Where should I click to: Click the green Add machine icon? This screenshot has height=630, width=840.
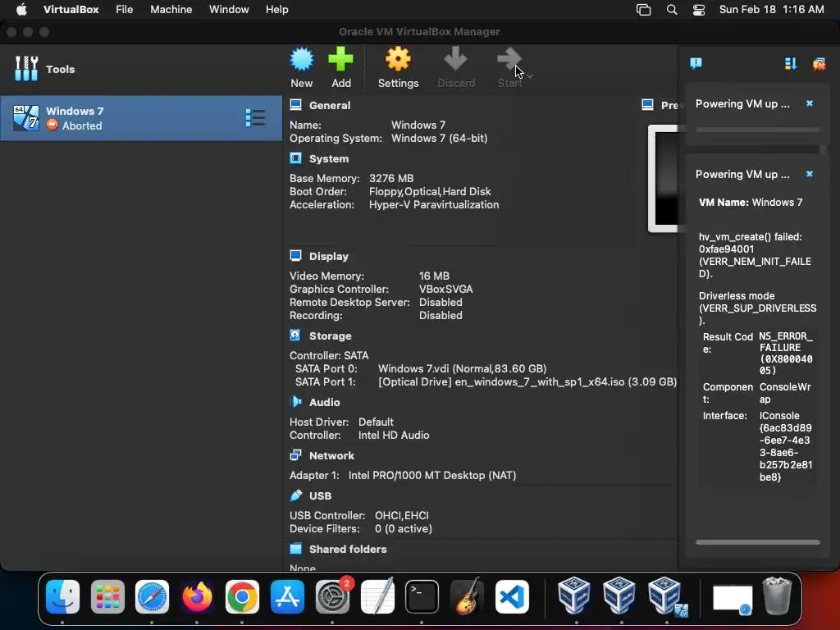340,59
